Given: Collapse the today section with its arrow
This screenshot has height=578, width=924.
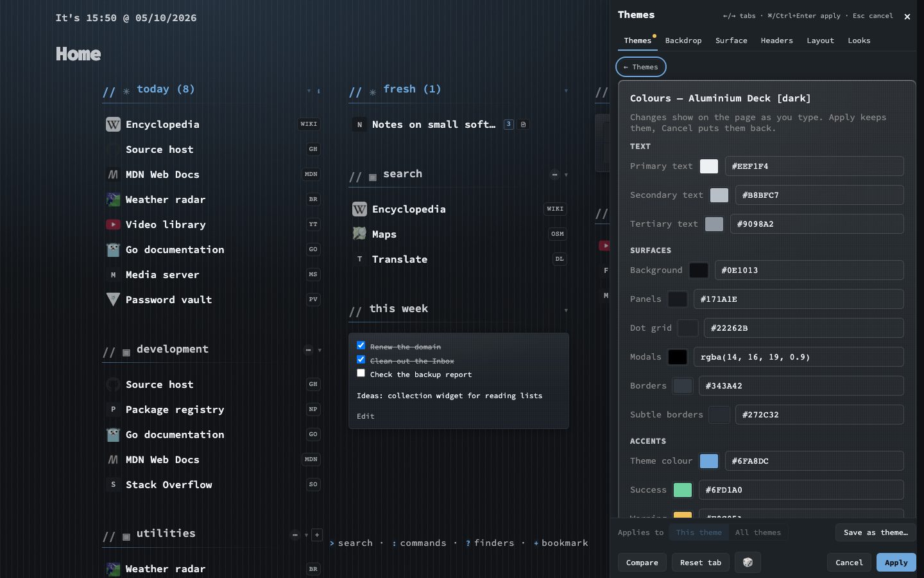Looking at the screenshot, I should point(309,91).
